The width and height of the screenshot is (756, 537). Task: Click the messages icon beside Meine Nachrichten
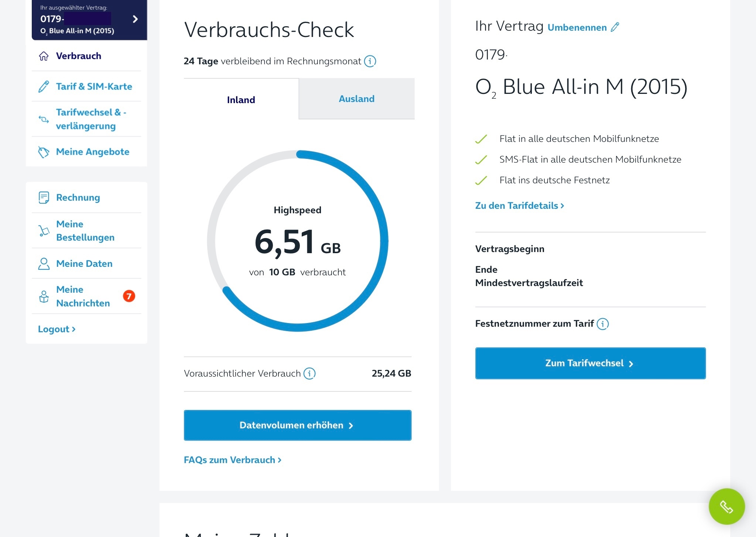[x=44, y=296]
